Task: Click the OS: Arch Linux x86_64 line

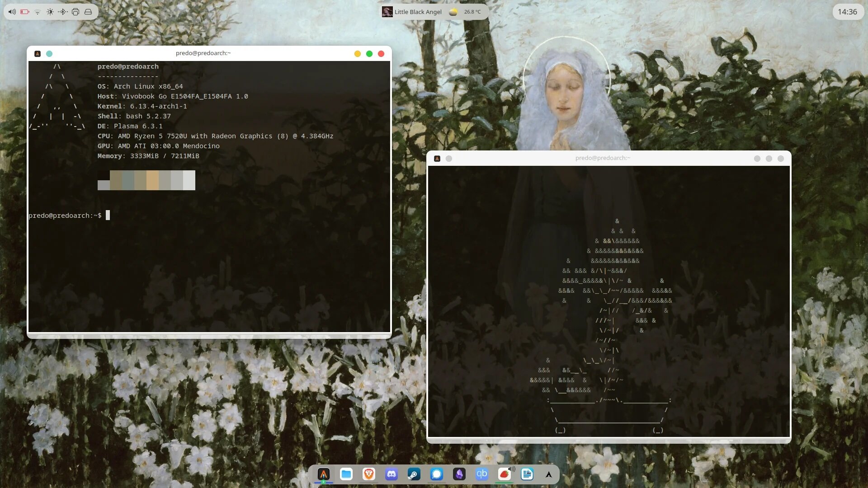Action: (x=140, y=86)
